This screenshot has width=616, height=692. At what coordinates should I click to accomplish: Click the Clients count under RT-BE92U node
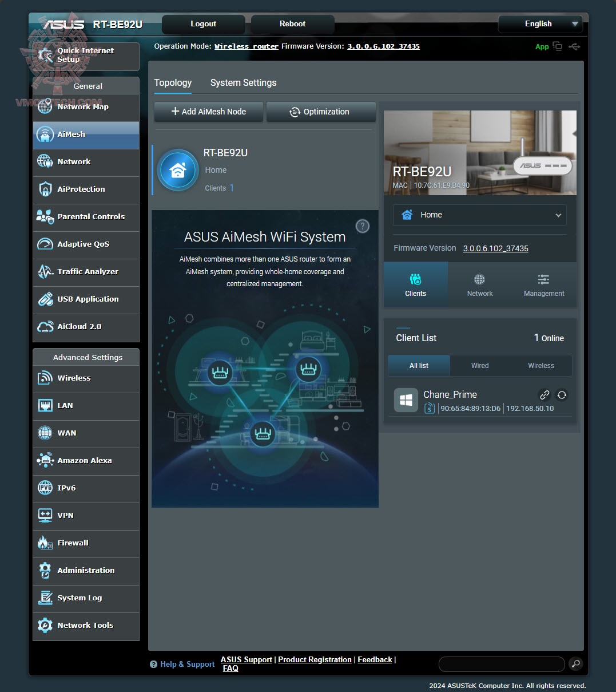pos(220,188)
